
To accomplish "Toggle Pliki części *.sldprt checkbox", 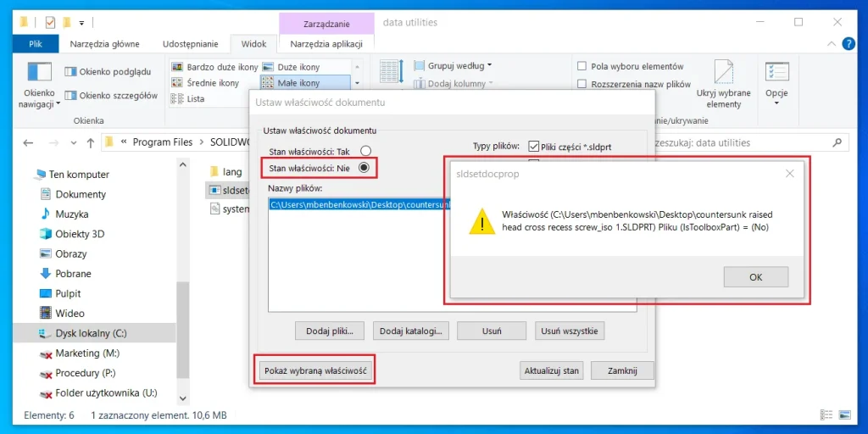I will (x=534, y=147).
